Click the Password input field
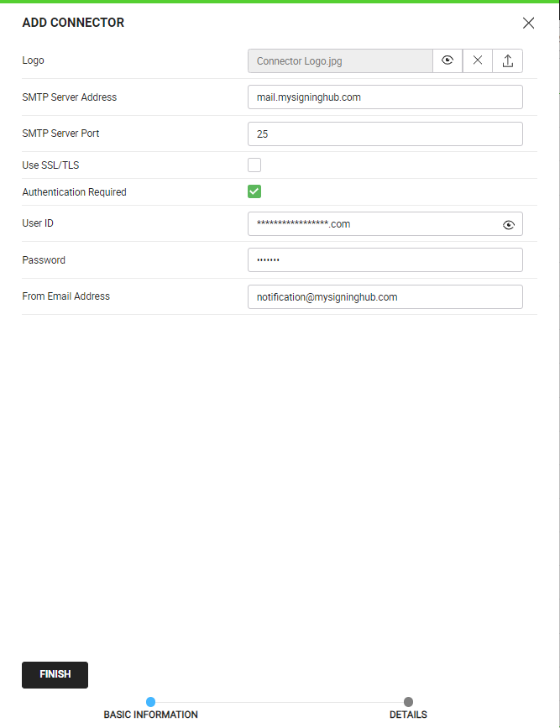The height and width of the screenshot is (728, 560). tap(385, 260)
